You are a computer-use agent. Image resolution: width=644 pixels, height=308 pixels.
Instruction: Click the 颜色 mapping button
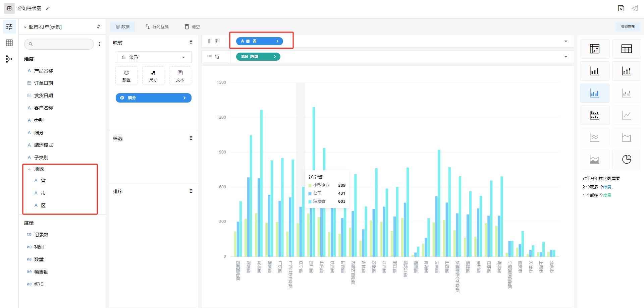click(x=126, y=76)
